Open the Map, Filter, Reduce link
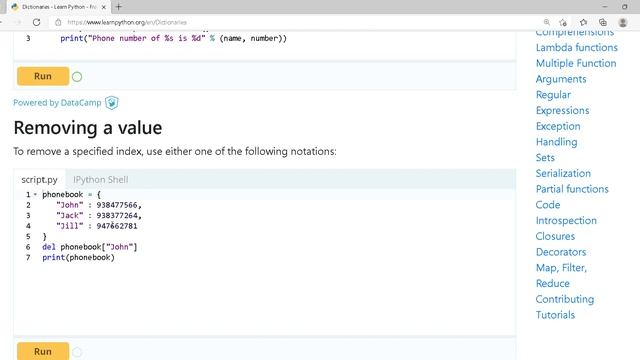 click(561, 276)
